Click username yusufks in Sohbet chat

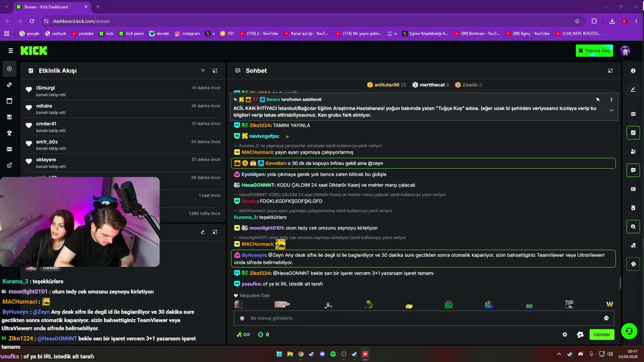[251, 284]
